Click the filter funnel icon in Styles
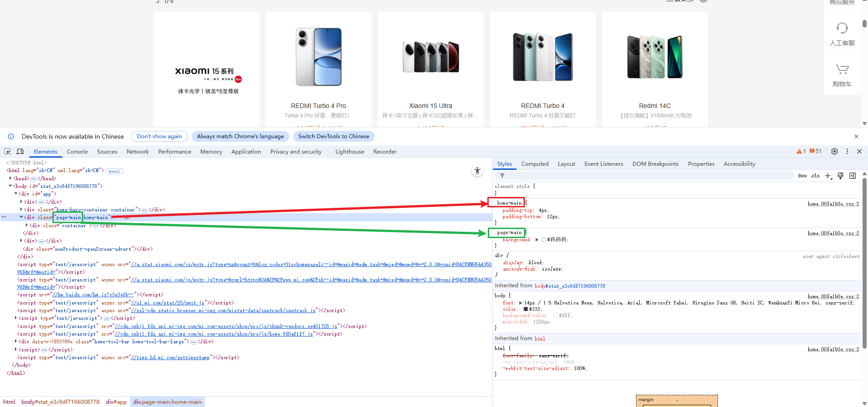 coord(502,176)
